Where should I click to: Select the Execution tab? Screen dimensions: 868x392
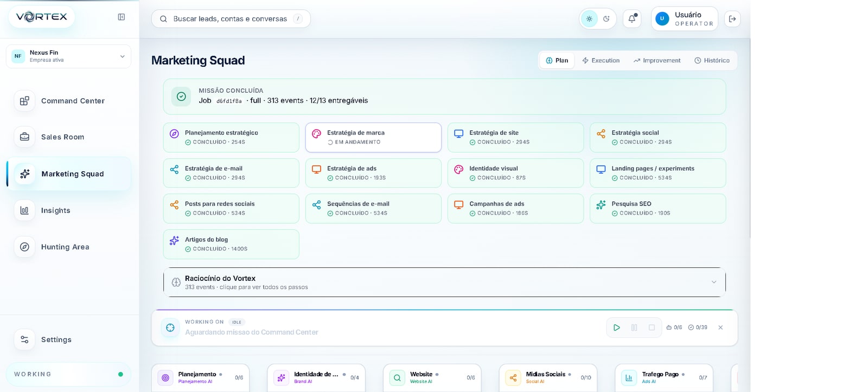(x=601, y=60)
